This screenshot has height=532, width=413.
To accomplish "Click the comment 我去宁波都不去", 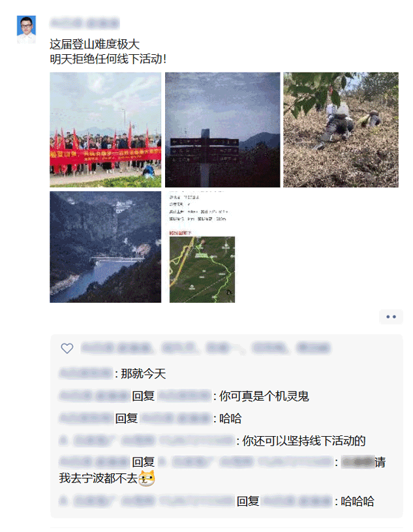I will 99,478.
